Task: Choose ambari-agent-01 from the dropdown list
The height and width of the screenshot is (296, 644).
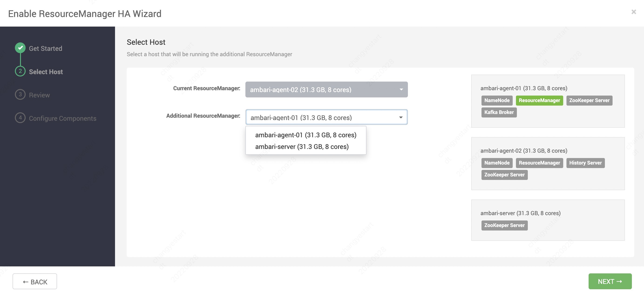Action: tap(305, 135)
